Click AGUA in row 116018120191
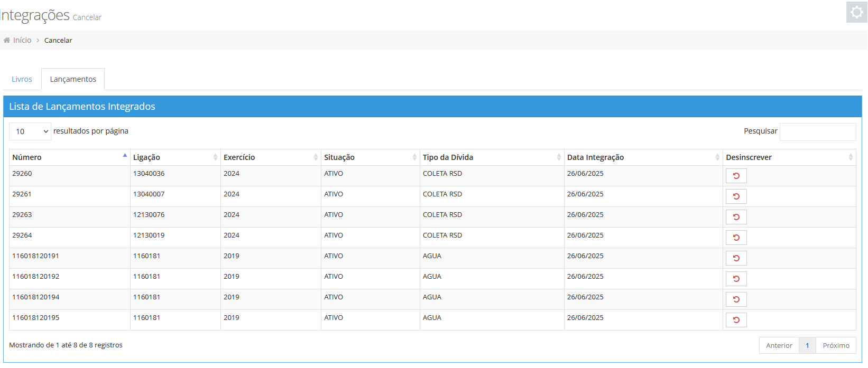 [x=432, y=256]
